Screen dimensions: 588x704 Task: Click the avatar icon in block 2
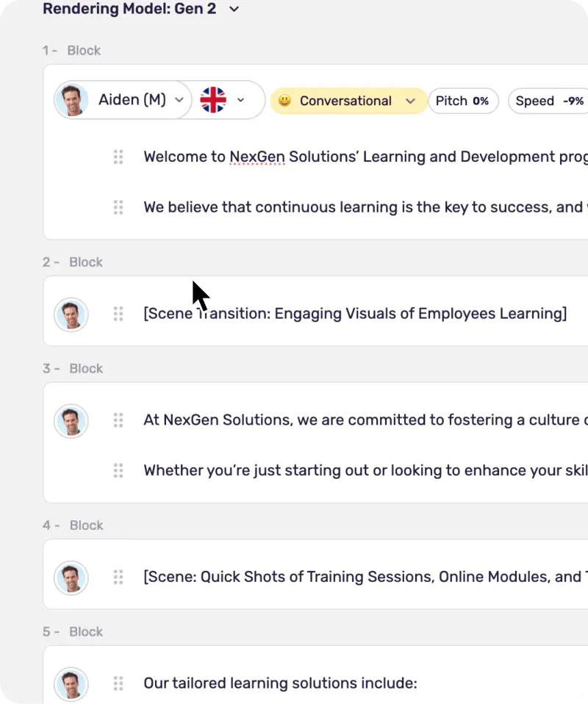click(72, 315)
